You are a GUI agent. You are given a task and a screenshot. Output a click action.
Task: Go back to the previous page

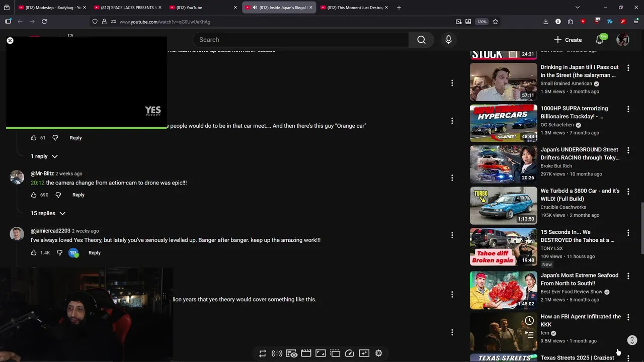pyautogui.click(x=20, y=22)
